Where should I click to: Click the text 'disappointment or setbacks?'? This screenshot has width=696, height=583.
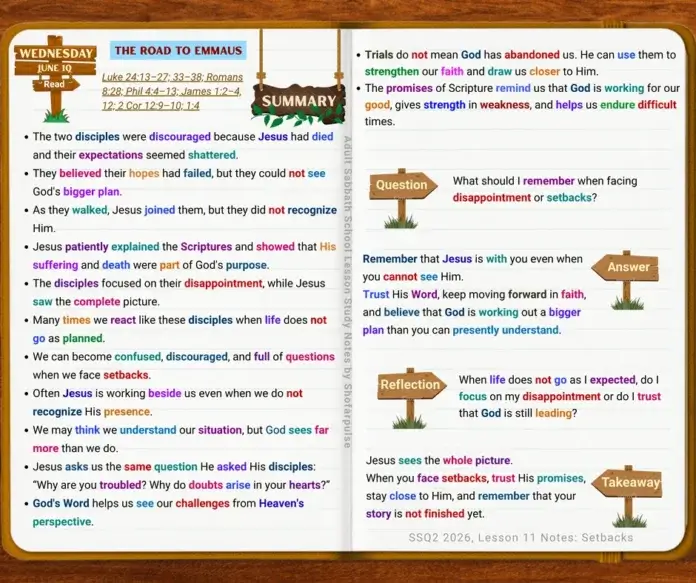[x=525, y=198]
